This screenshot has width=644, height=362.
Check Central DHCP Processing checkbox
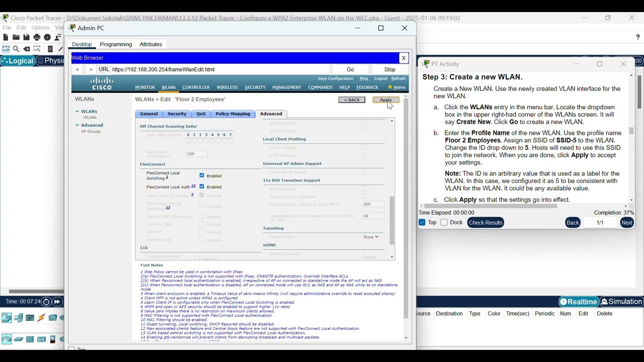[202, 216]
